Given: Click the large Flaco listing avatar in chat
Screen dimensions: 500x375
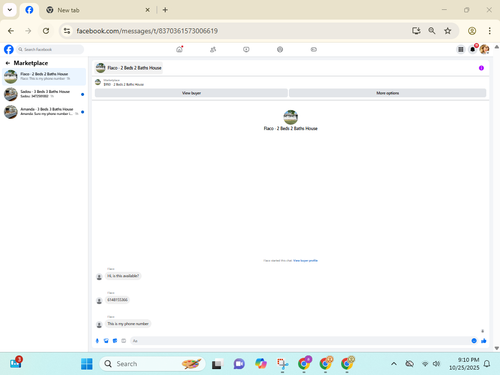Looking at the screenshot, I should pos(291,117).
